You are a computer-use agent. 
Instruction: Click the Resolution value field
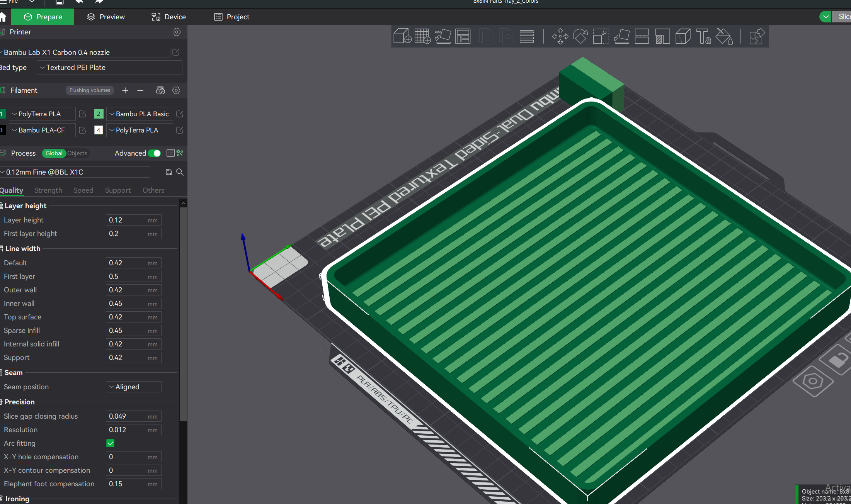[134, 430]
